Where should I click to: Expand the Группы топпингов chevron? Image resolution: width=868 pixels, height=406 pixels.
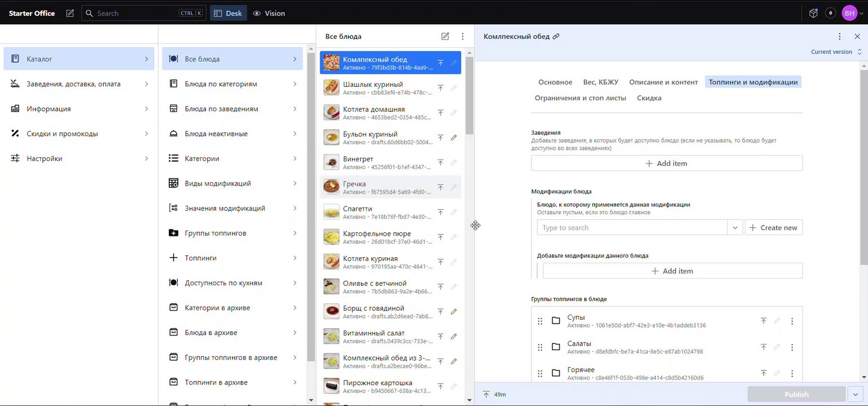pyautogui.click(x=295, y=233)
